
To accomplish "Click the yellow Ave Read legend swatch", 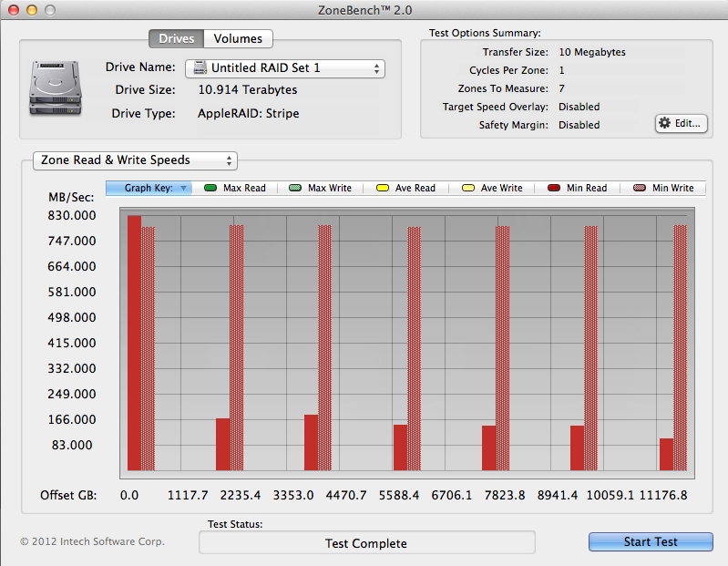I will 381,188.
